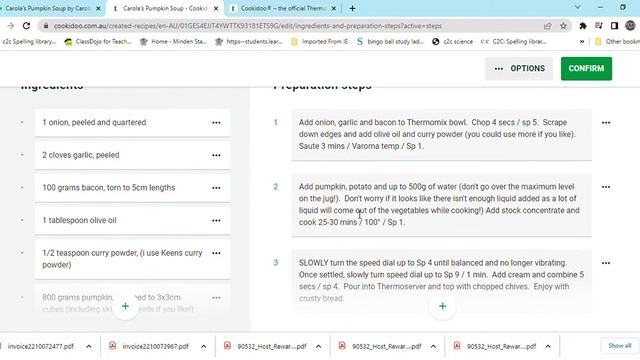Viewport: 640px width, 360px height.
Task: Expand menu for invoice2210072477.pdf download
Action: 89,346
